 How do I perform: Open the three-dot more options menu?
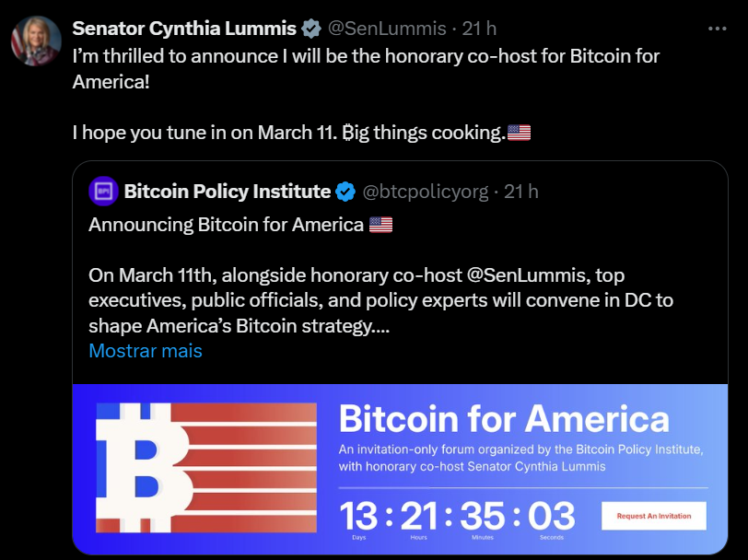click(x=718, y=29)
